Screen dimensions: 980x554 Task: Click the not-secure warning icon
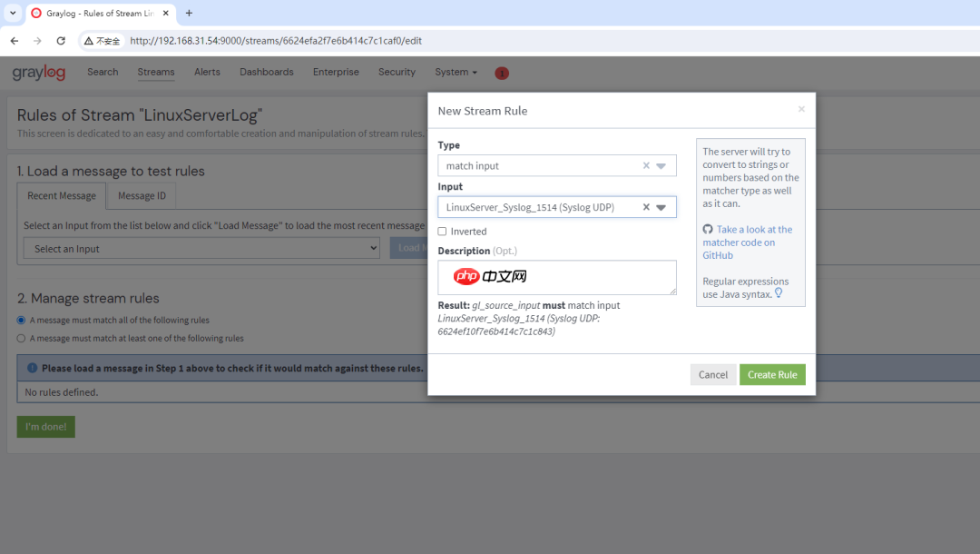89,41
